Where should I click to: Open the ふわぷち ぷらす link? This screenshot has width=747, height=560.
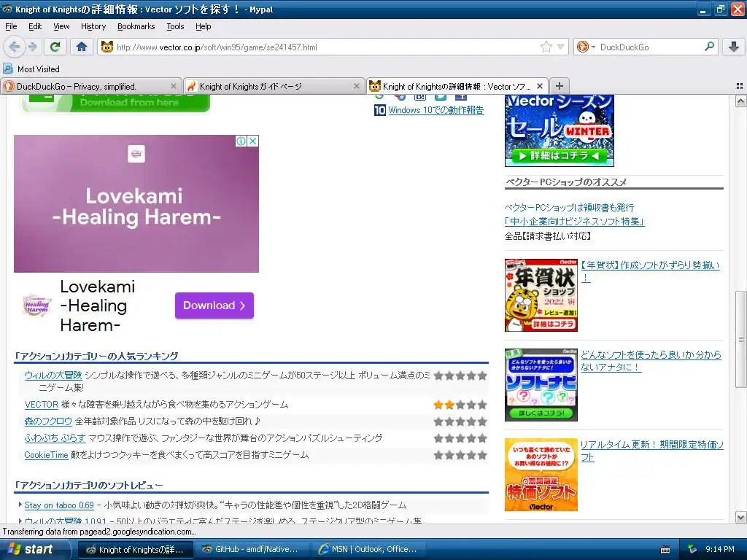point(55,438)
